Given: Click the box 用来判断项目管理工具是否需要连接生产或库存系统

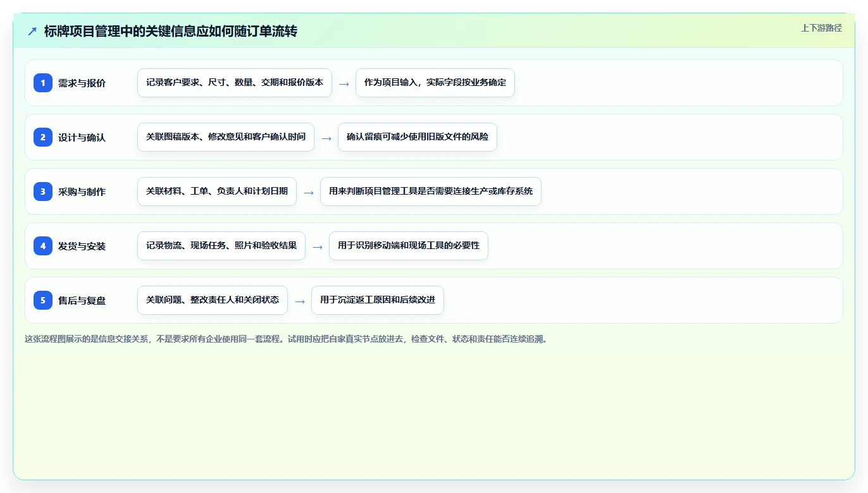Looking at the screenshot, I should pyautogui.click(x=431, y=192).
